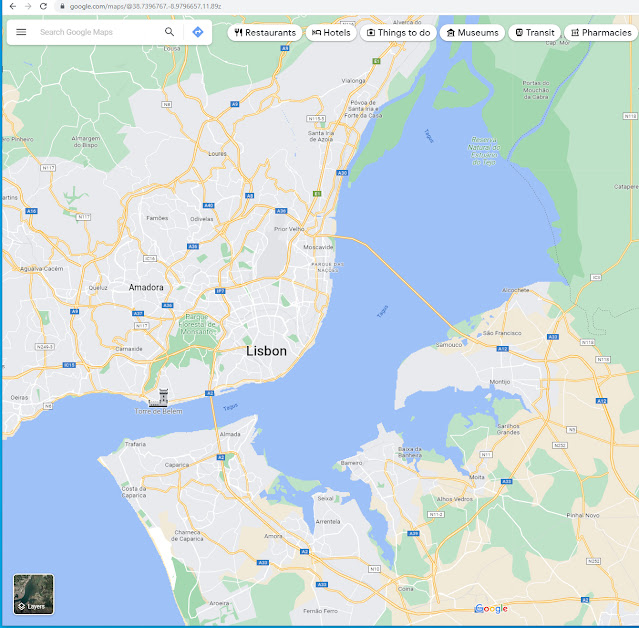Show Museums on the map
639x628 pixels.
pyautogui.click(x=472, y=33)
